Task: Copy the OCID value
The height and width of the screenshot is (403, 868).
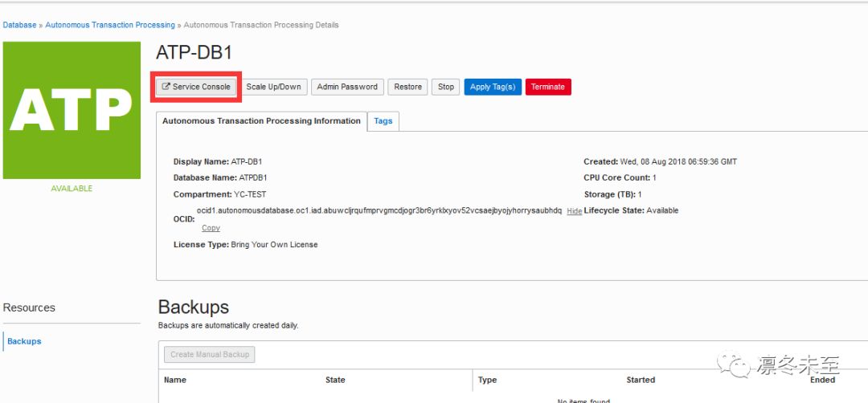Action: 211,228
